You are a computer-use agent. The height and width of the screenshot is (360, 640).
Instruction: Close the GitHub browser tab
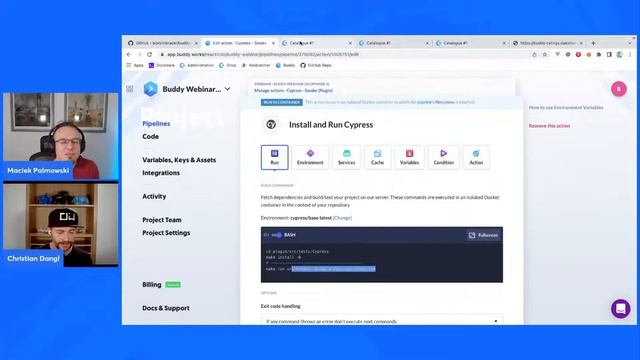[196, 43]
